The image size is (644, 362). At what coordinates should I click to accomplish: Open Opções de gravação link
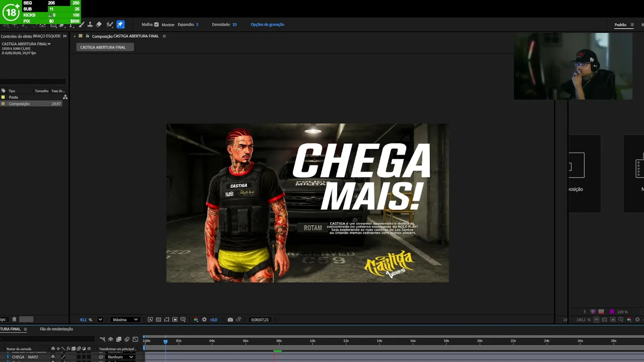267,25
